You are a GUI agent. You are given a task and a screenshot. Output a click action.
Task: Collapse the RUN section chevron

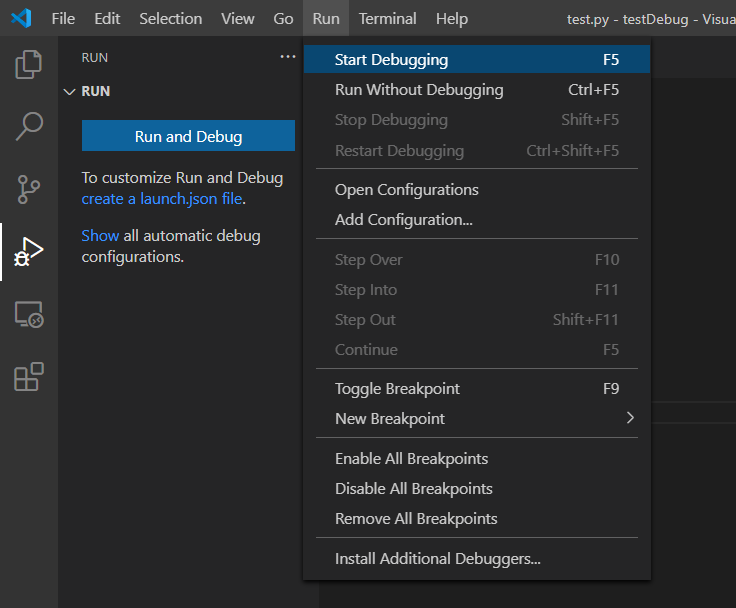click(69, 91)
